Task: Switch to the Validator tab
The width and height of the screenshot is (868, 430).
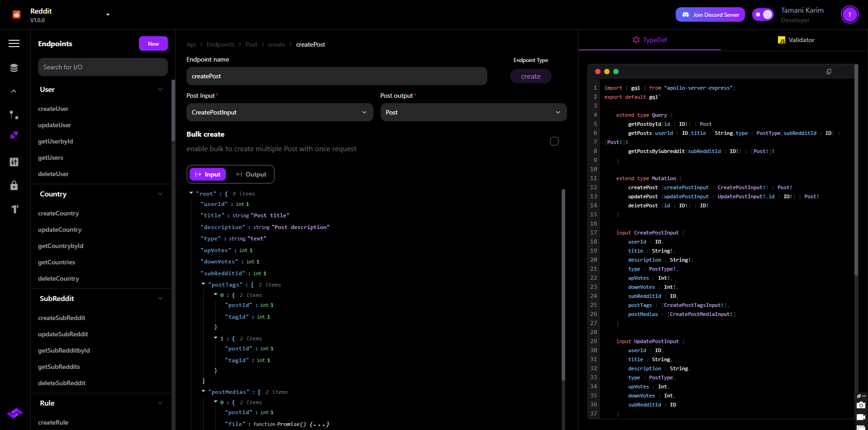Action: coord(796,40)
